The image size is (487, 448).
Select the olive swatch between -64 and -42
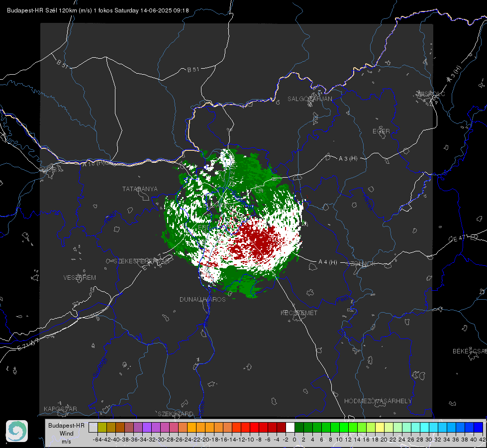[x=102, y=427]
